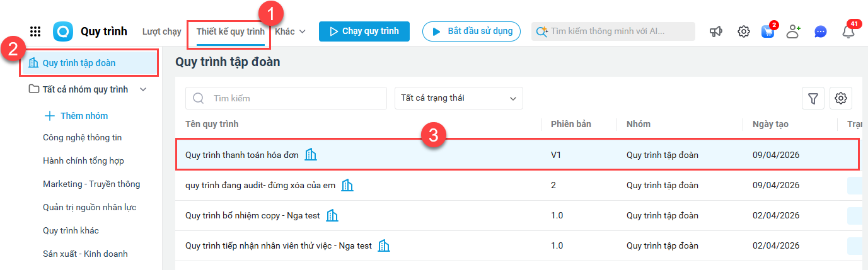868x270 pixels.
Task: Open table column settings gear
Action: [840, 98]
